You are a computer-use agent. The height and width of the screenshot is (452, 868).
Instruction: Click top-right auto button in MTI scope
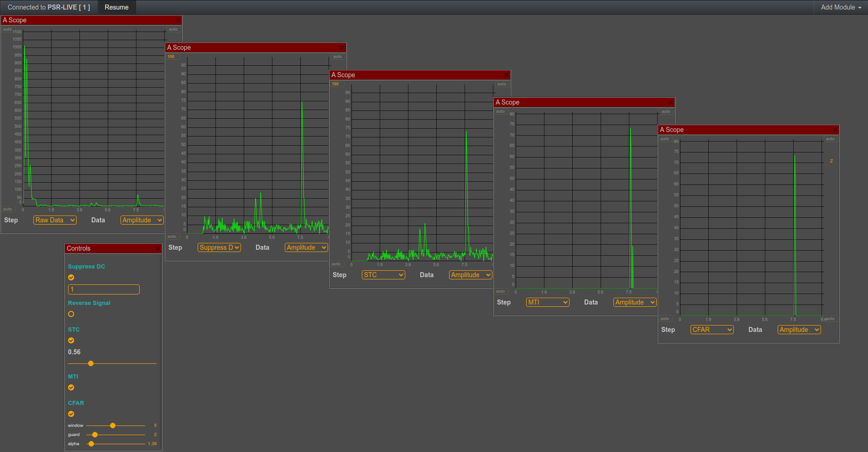(x=666, y=111)
